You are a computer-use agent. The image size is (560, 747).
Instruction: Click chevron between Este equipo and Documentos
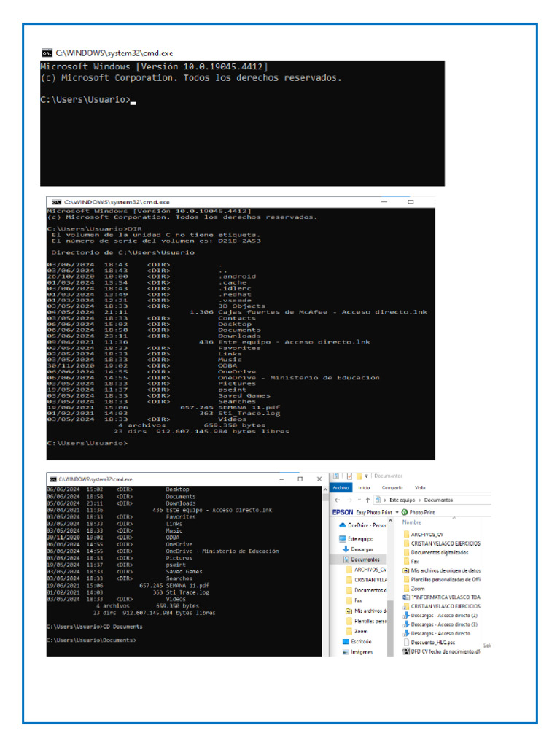point(419,500)
